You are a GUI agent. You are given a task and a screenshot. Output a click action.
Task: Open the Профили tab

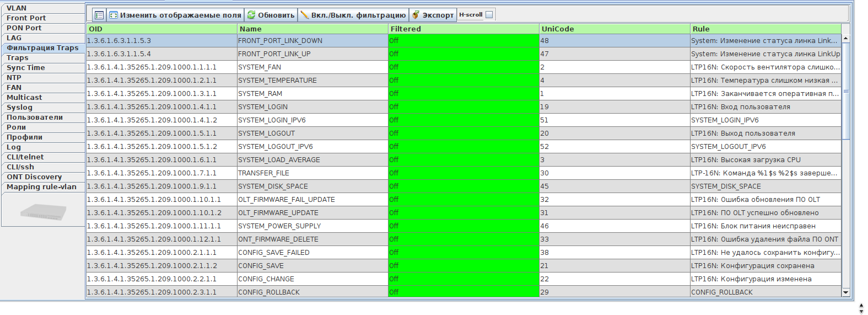click(x=44, y=137)
